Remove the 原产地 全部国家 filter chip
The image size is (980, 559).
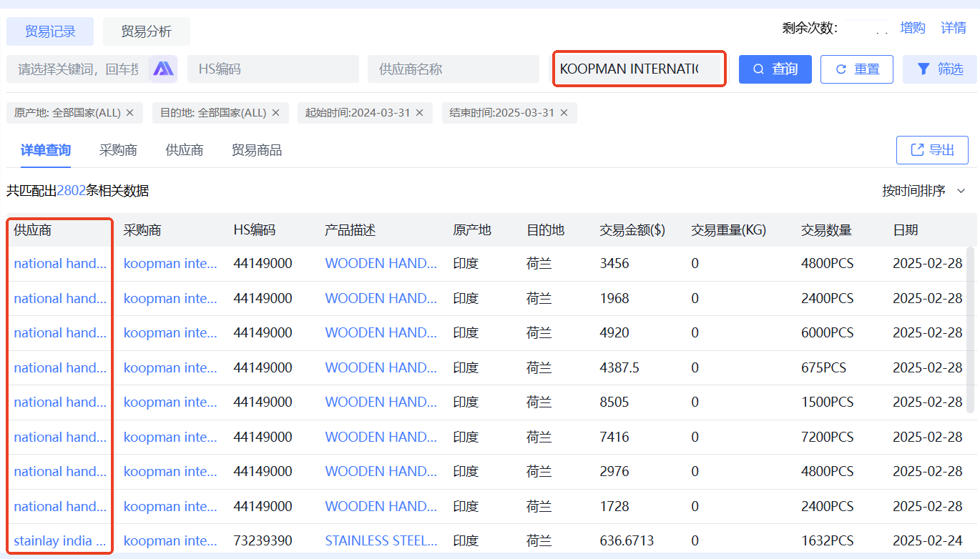coord(129,113)
